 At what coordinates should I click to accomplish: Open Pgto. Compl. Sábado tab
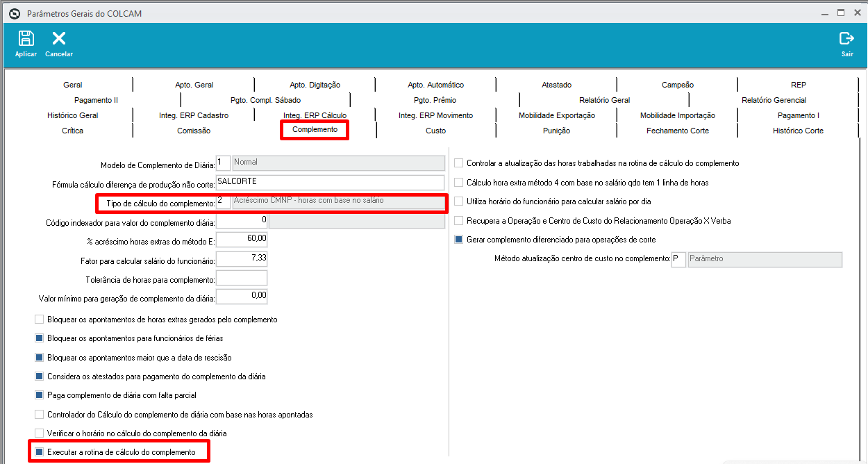pos(266,100)
